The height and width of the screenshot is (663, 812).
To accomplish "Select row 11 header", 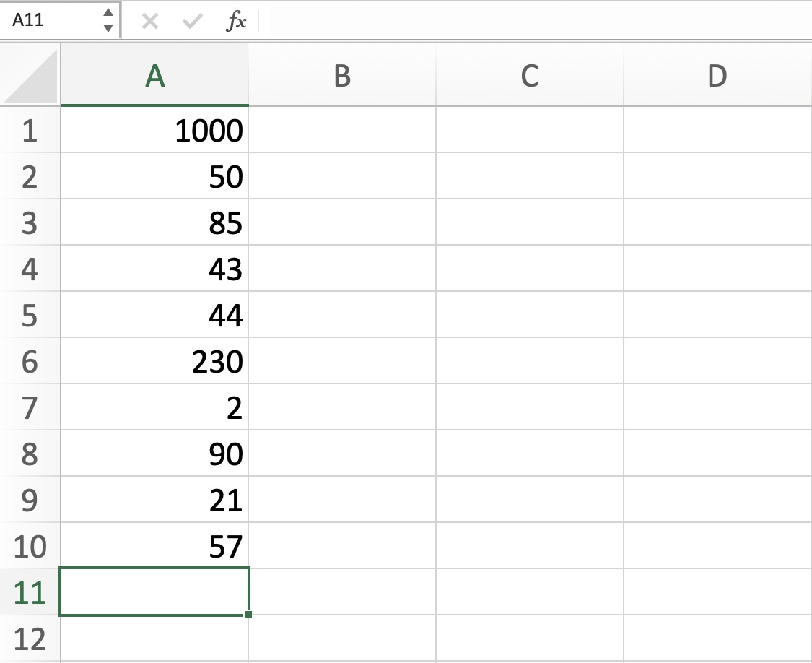I will [x=30, y=592].
